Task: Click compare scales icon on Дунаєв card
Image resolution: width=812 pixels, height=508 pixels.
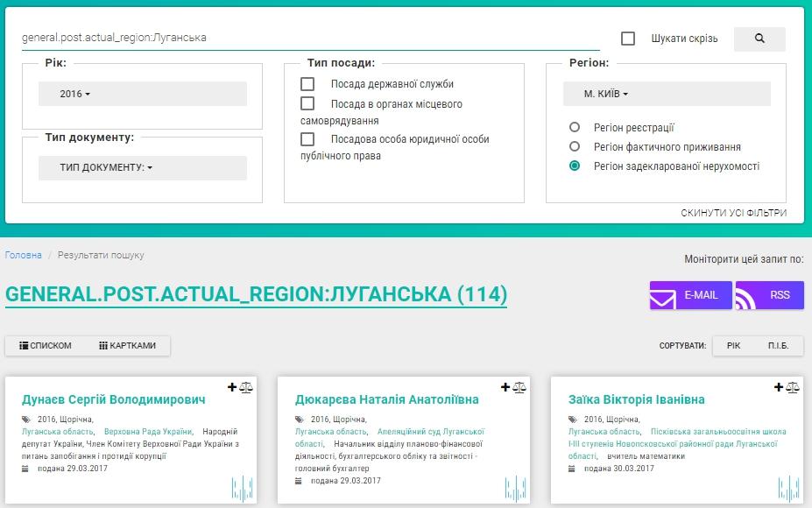Action: (x=246, y=387)
